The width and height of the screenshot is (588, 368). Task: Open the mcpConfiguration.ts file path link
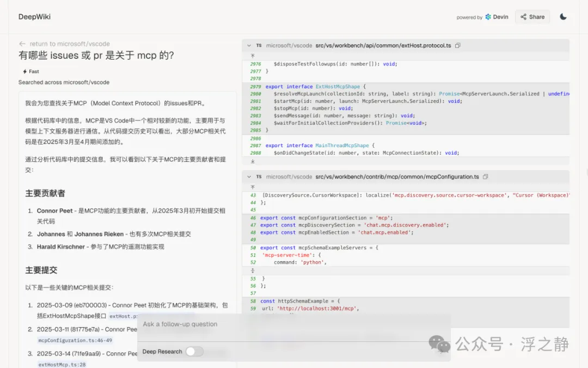(397, 177)
